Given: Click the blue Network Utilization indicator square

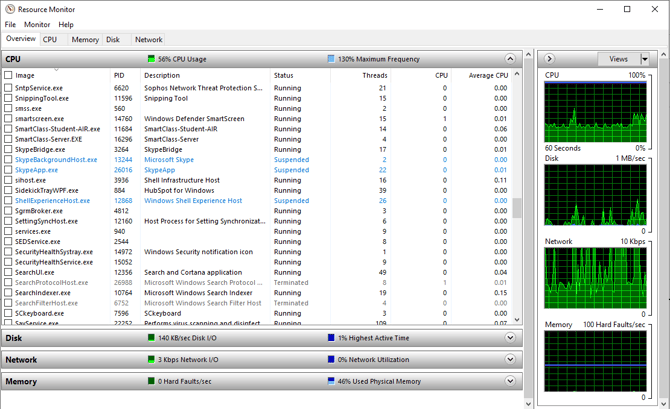Looking at the screenshot, I should 331,359.
